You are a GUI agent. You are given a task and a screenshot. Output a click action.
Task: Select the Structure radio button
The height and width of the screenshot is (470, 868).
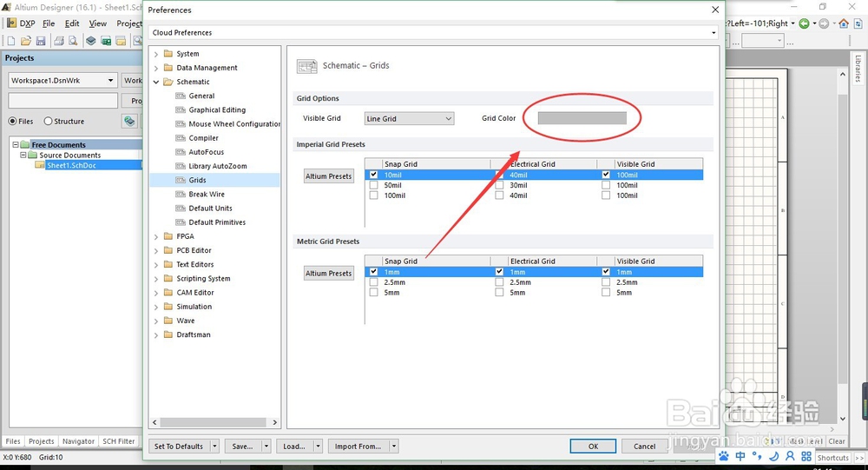(x=48, y=121)
